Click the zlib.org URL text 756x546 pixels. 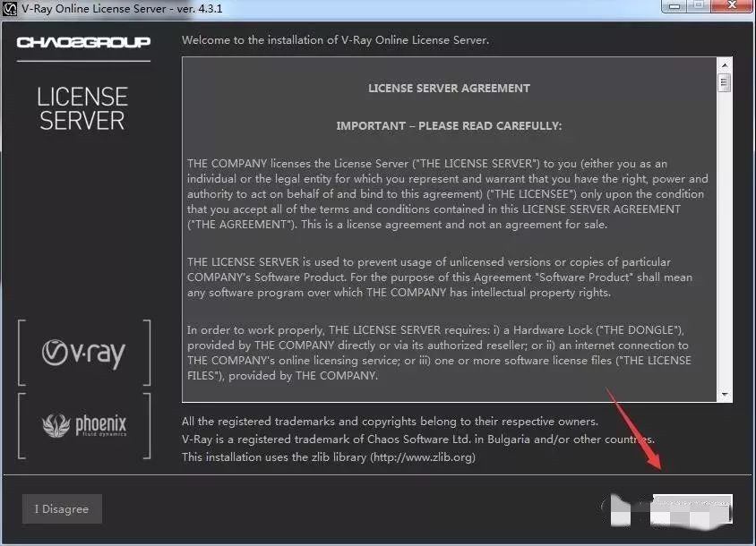click(423, 456)
